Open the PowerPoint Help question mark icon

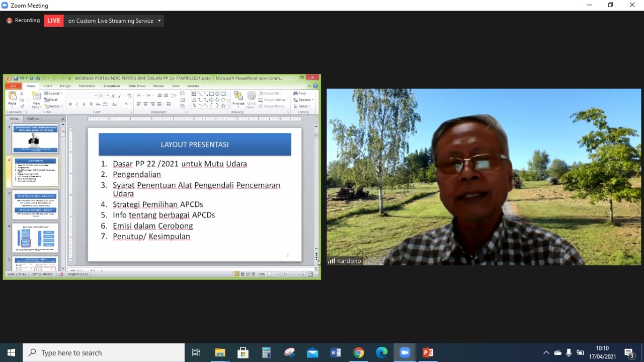pyautogui.click(x=315, y=86)
